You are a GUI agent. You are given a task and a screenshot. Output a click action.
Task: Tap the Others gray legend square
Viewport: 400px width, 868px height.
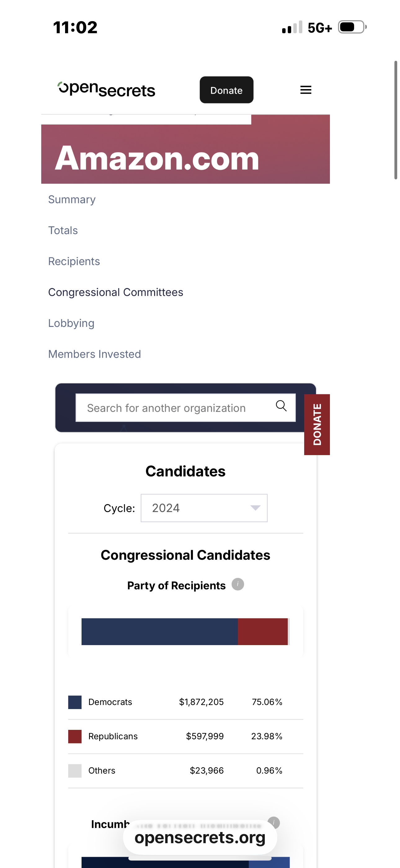click(x=75, y=771)
